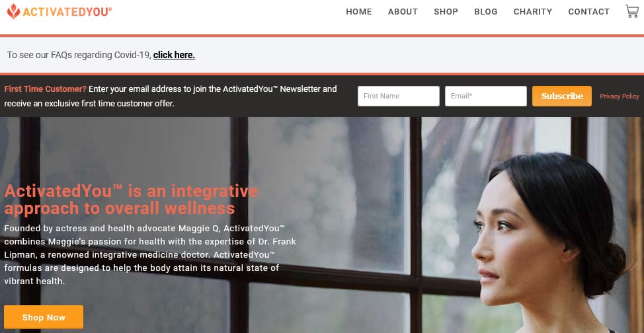
Task: Focus the First Name input field
Action: 399,96
